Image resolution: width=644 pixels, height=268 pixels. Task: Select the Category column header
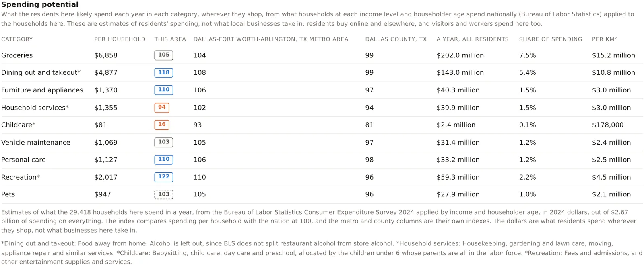[17, 39]
